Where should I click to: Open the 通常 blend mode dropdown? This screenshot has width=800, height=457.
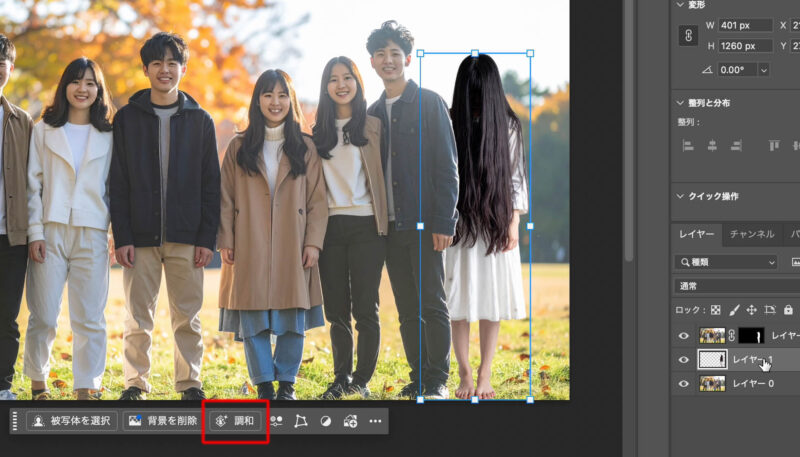pos(737,286)
